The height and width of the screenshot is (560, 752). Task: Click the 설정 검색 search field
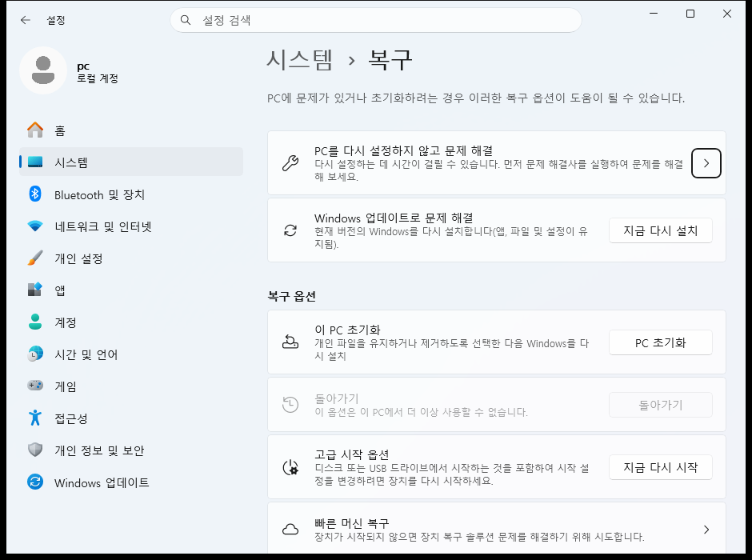[x=376, y=20]
